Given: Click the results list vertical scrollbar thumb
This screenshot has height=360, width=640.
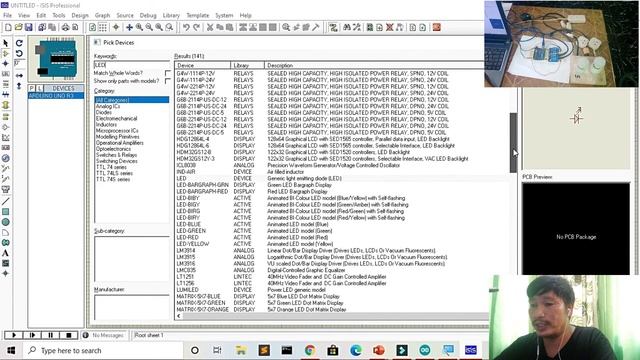Looking at the screenshot, I should (x=513, y=142).
